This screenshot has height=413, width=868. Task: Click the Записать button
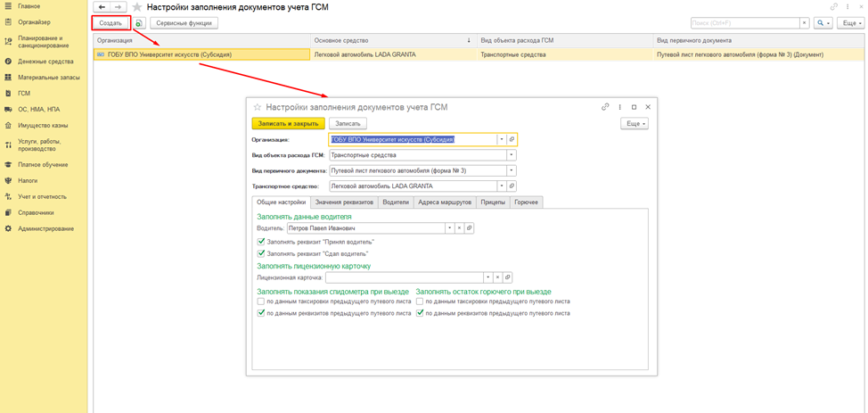pyautogui.click(x=348, y=124)
